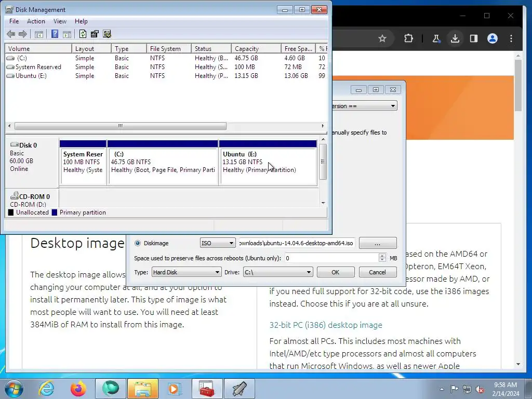Increase persistence space with stepper up arrow
Screen dimensions: 532x399
pos(382,256)
